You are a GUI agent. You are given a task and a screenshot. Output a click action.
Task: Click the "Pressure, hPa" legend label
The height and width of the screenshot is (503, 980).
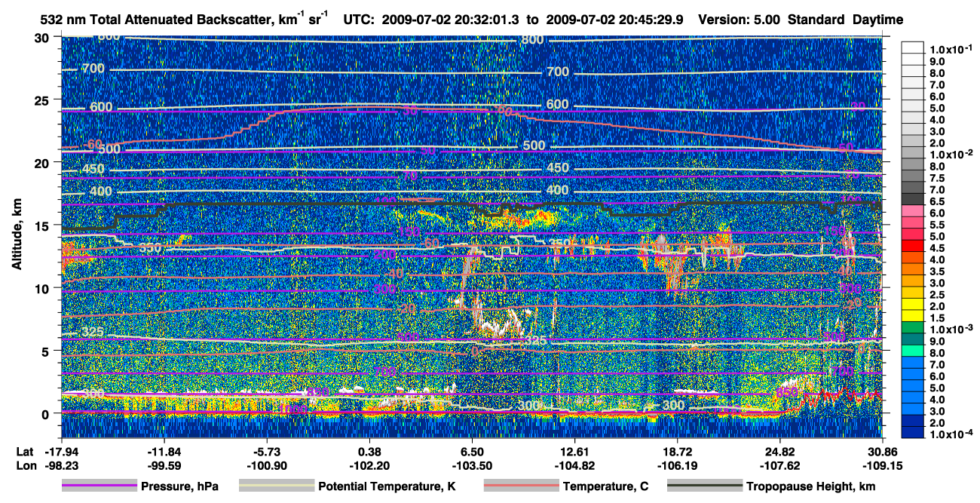point(179,486)
